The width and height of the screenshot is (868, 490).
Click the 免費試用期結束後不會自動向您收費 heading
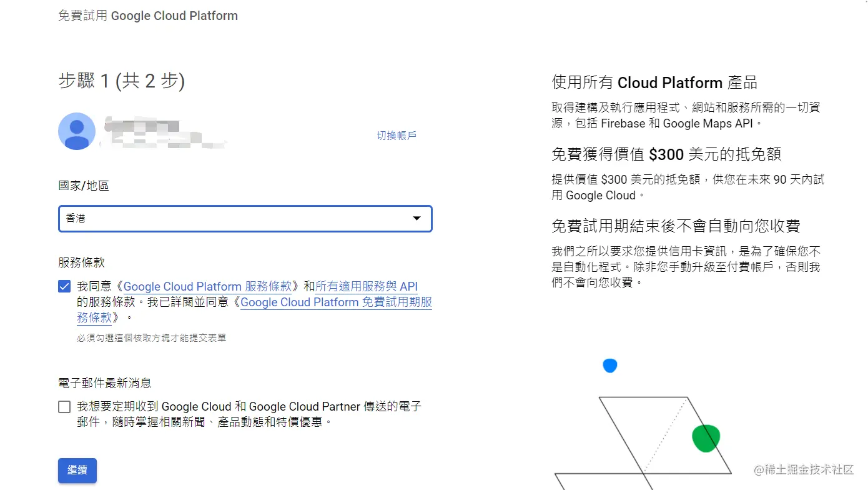(x=676, y=226)
